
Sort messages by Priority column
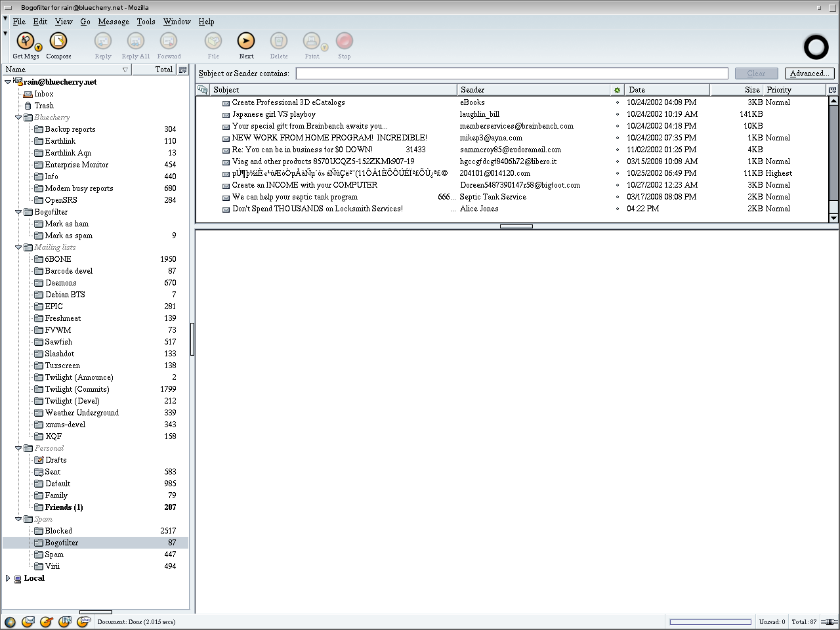click(x=794, y=90)
